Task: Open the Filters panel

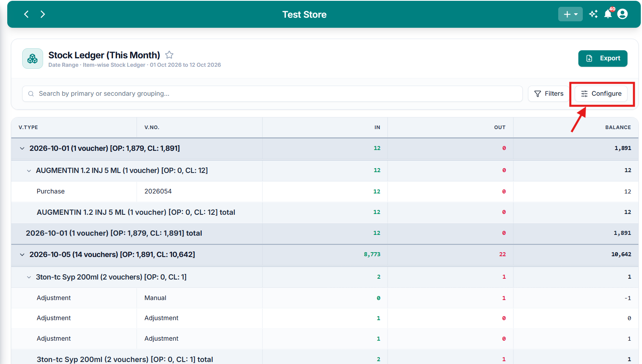Action: pos(549,94)
